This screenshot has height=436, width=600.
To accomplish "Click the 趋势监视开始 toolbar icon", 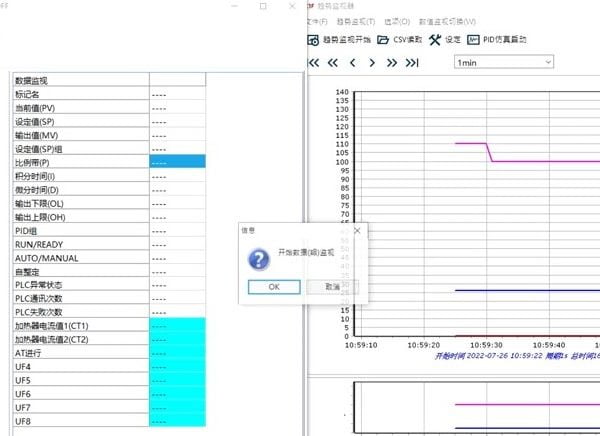I will [x=315, y=40].
